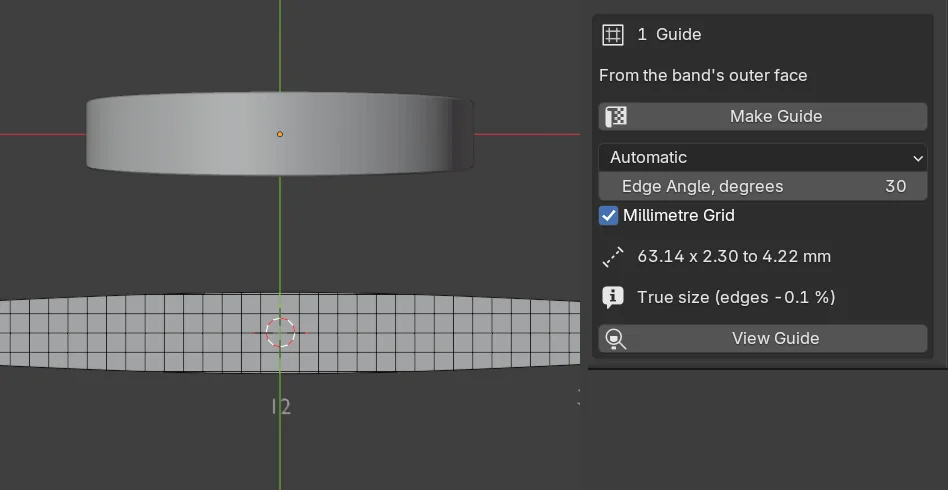Click the Edge Angle, degrees field
Image resolution: width=948 pixels, height=490 pixels.
(x=762, y=186)
